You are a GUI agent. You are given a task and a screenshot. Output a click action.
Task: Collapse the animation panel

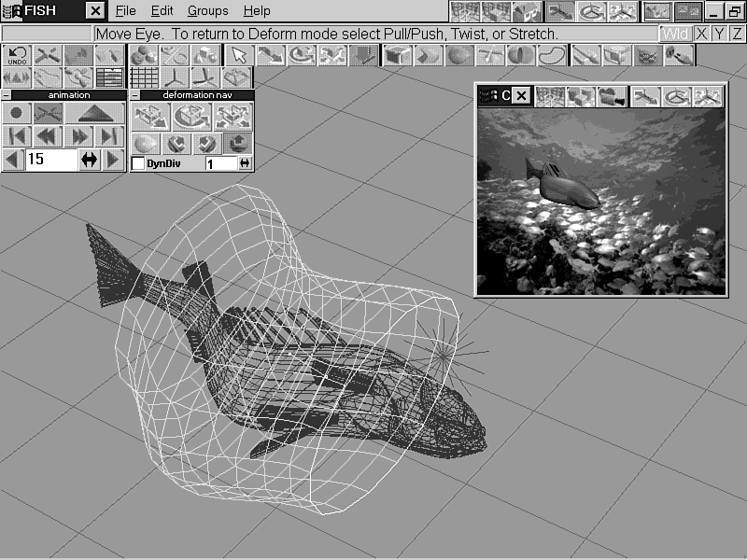[x=7, y=95]
